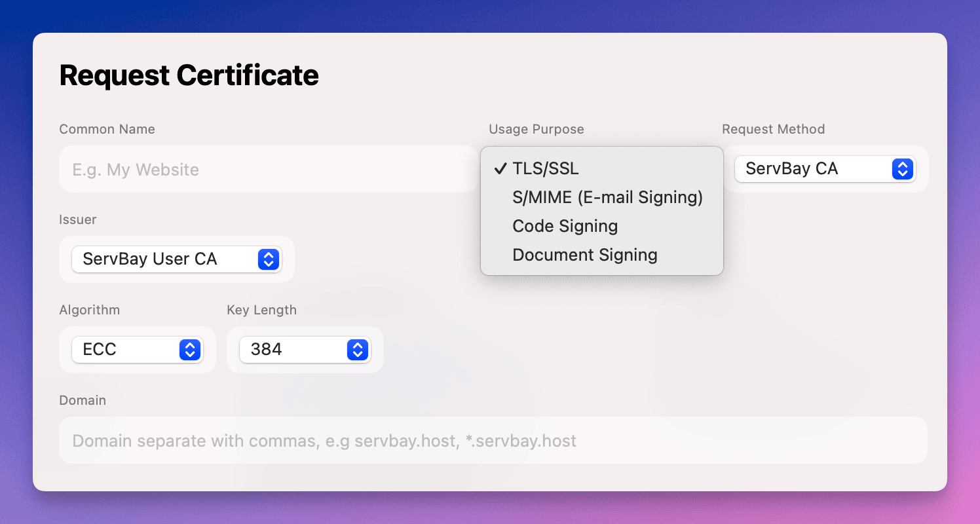The height and width of the screenshot is (524, 980).
Task: Choose TLS/SSL from the usage list
Action: tap(544, 168)
